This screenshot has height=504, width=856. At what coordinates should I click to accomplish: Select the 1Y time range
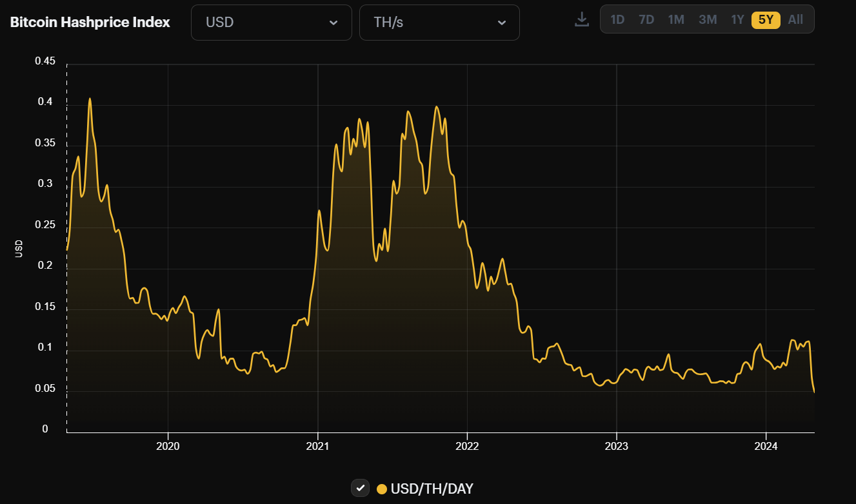(x=737, y=19)
